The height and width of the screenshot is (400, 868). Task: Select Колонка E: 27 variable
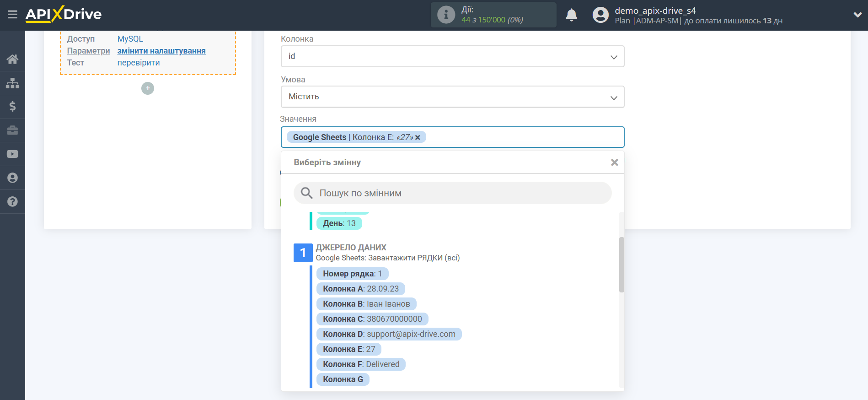point(349,349)
